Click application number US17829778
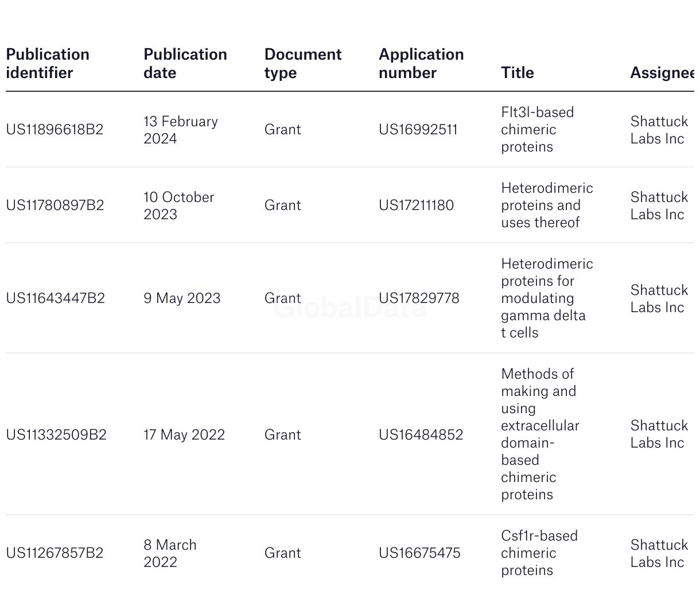The image size is (700, 614). (x=419, y=298)
